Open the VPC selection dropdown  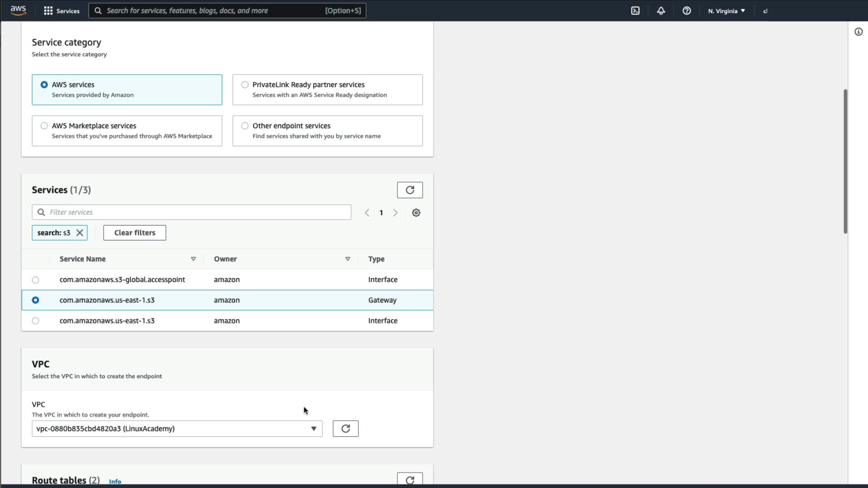177,429
